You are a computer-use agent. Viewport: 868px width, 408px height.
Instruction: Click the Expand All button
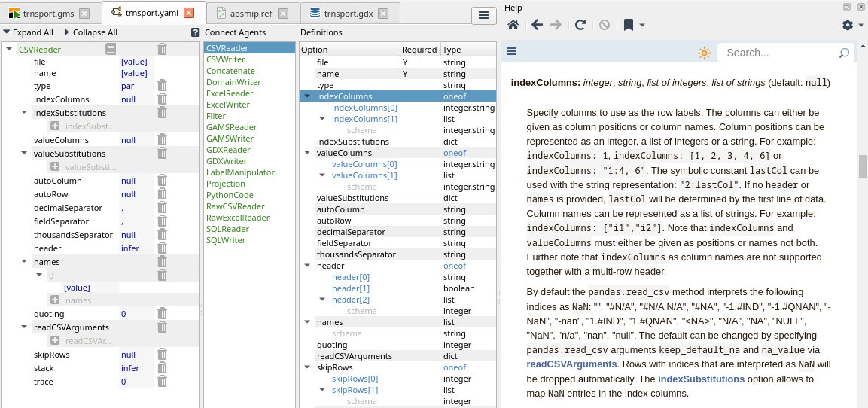[x=28, y=32]
